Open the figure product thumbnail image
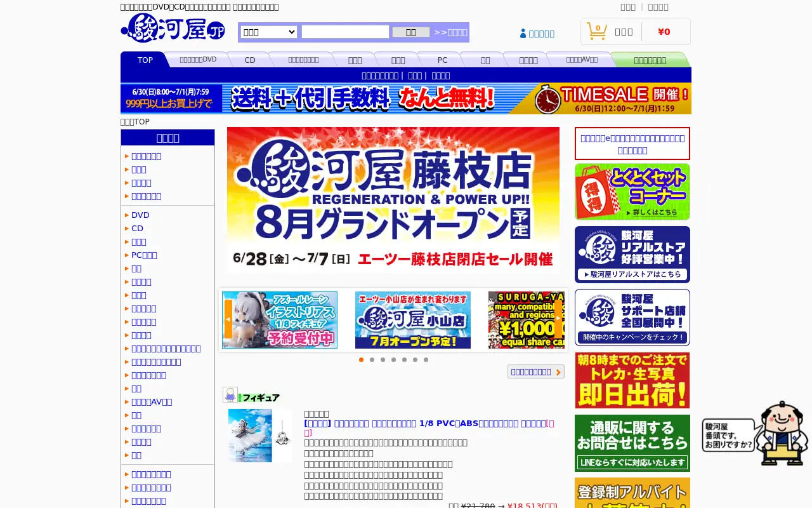 [x=260, y=436]
